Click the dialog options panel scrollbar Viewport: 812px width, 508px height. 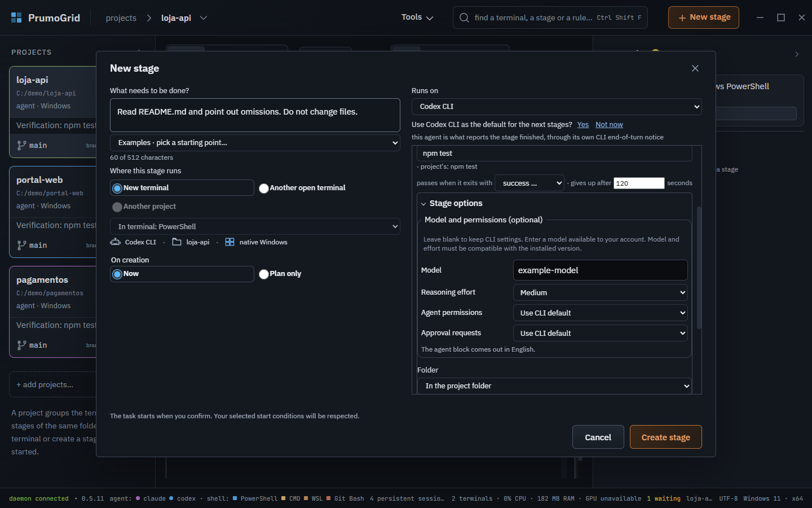point(699,268)
